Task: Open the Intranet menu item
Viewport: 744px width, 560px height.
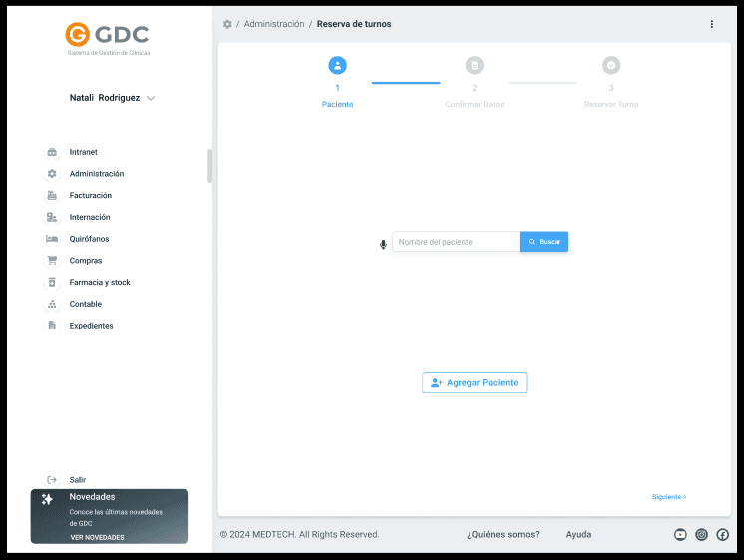Action: click(83, 152)
